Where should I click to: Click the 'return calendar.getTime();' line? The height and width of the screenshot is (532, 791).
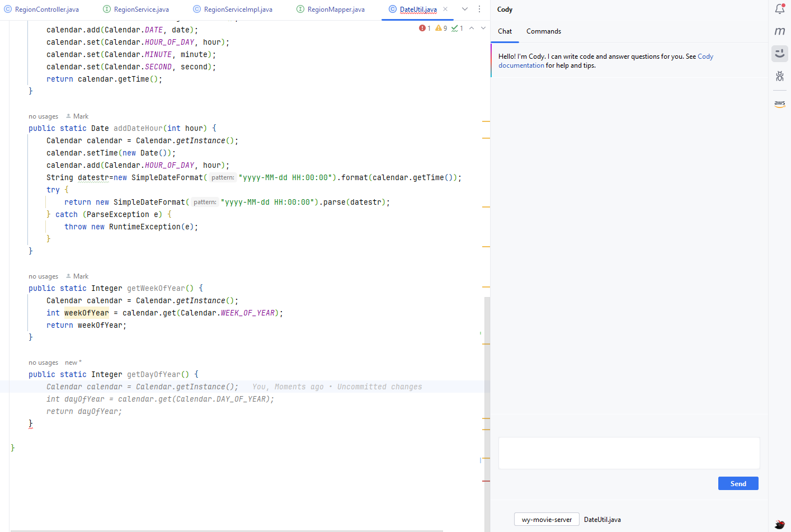click(x=105, y=79)
